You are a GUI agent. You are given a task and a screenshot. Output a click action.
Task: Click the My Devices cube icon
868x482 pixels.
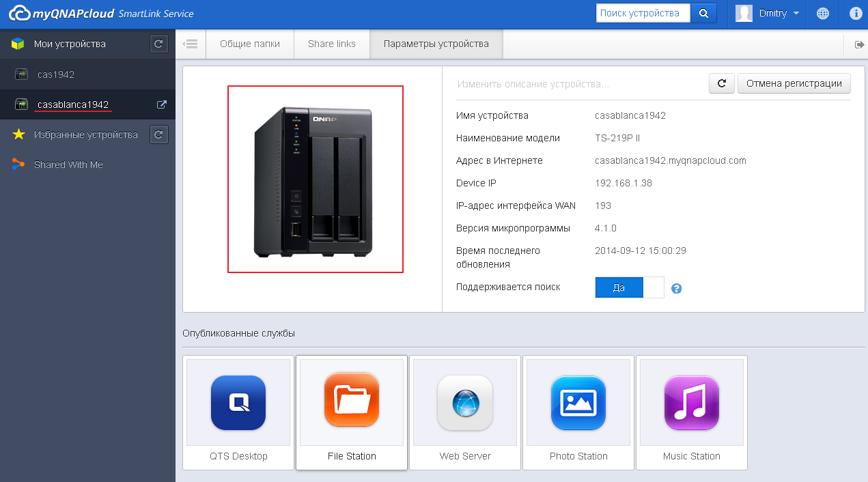18,44
